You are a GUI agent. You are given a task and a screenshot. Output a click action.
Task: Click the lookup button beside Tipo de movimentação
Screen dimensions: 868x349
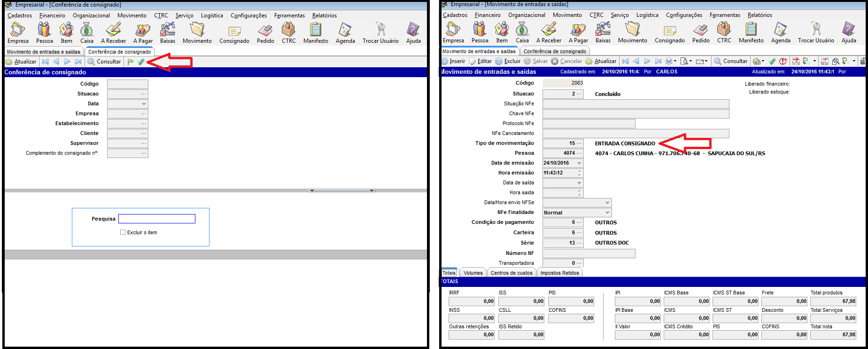coord(579,143)
